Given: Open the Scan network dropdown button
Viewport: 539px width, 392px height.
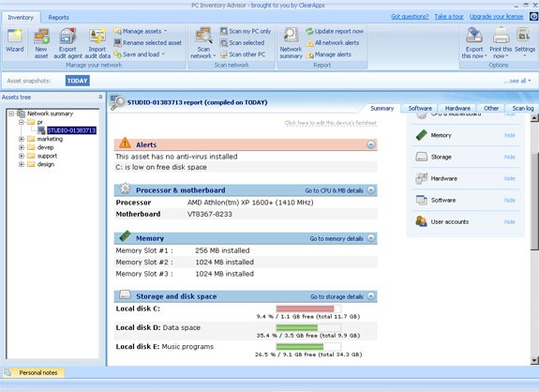Looking at the screenshot, I should (x=203, y=43).
